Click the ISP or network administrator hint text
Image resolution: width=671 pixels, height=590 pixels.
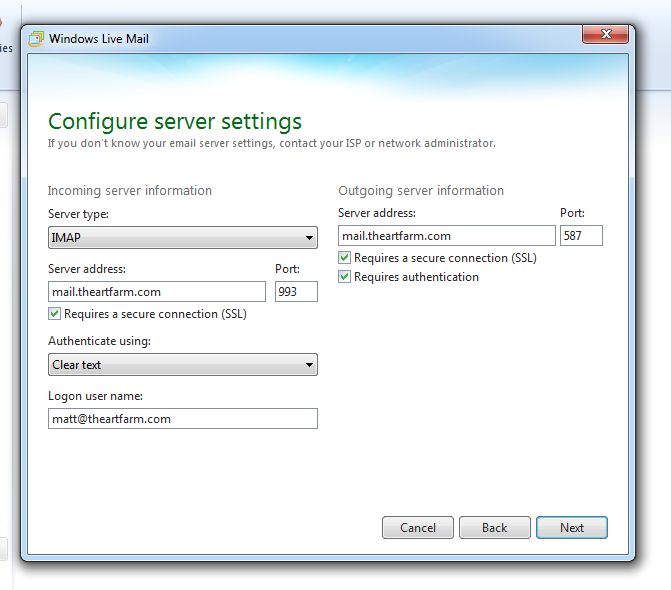[272, 143]
